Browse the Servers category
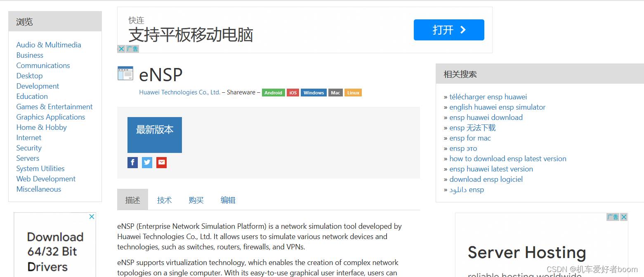This screenshot has height=277, width=644. coord(28,158)
